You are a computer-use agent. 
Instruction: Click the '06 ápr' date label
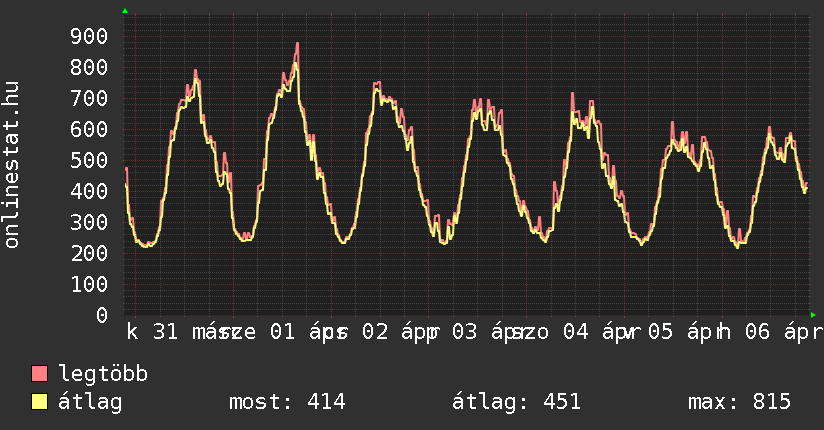click(x=778, y=332)
